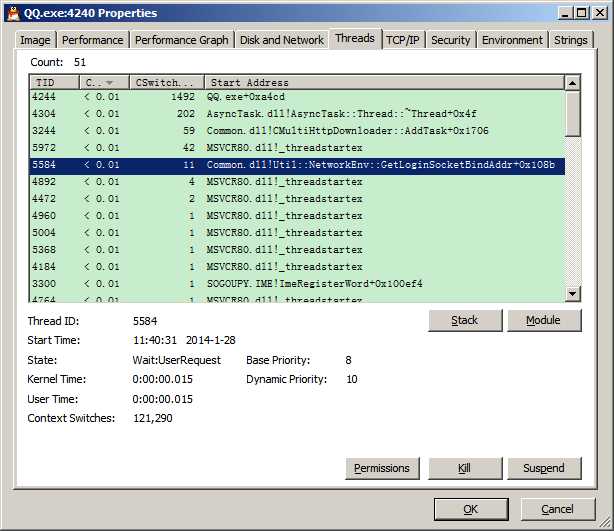Image resolution: width=614 pixels, height=531 pixels.
Task: Switch to the Performance tab
Action: point(93,40)
